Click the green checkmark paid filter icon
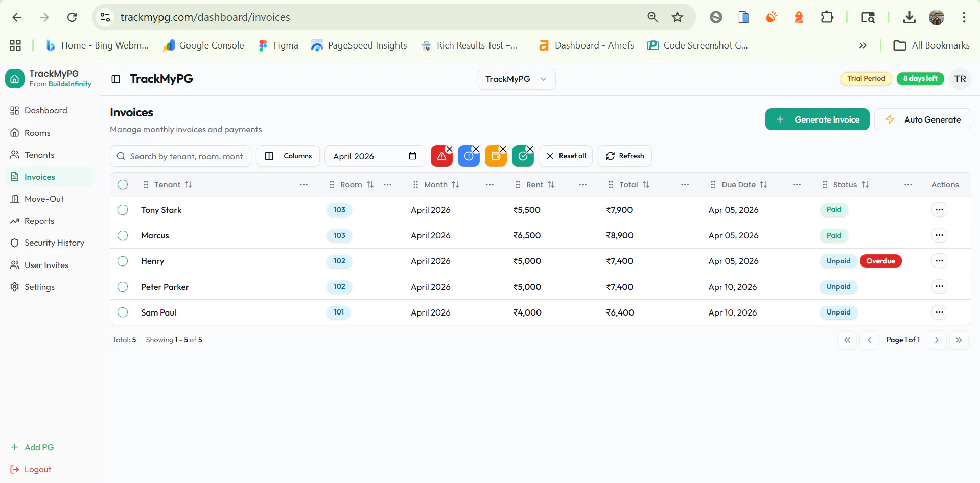980x483 pixels. (x=523, y=156)
